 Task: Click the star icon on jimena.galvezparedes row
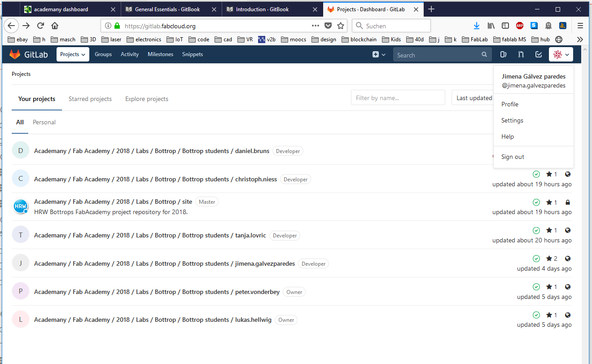coord(549,259)
